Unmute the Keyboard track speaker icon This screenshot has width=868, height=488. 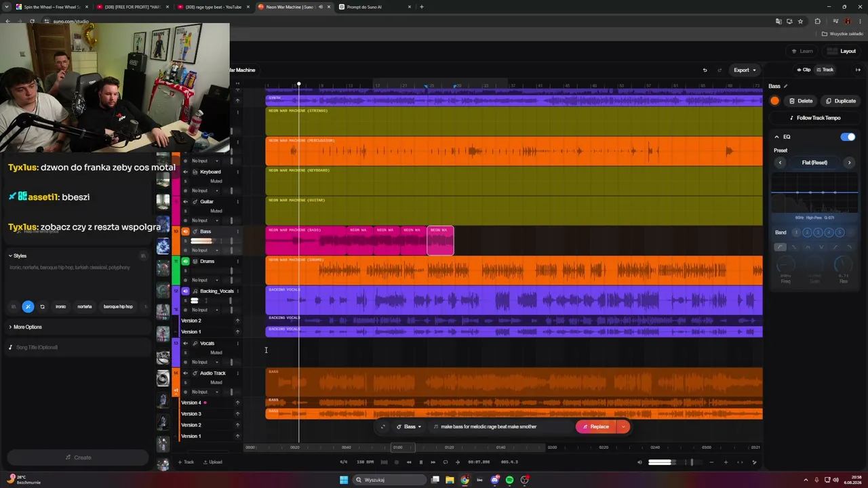[185, 172]
